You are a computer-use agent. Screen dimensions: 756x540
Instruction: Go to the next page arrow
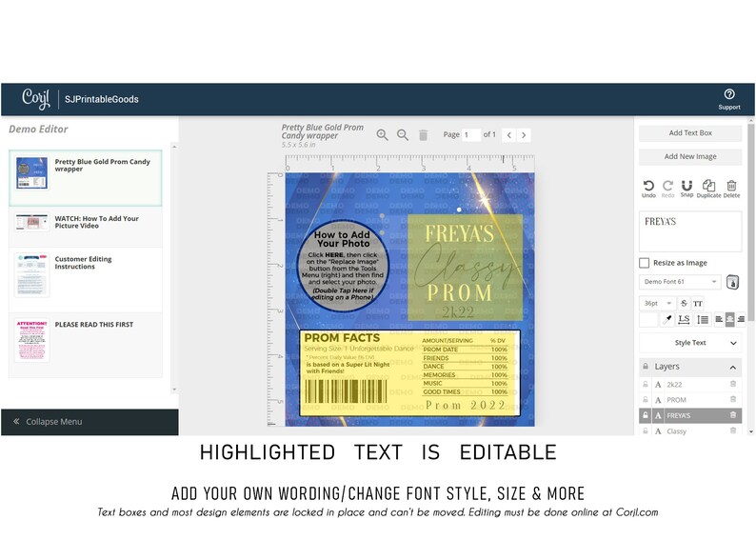click(x=524, y=135)
